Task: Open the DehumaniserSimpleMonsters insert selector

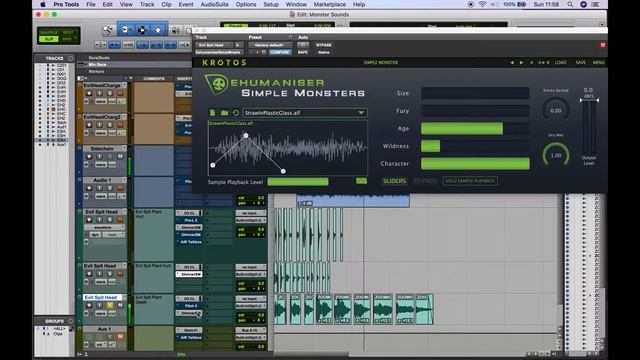Action: coord(218,52)
